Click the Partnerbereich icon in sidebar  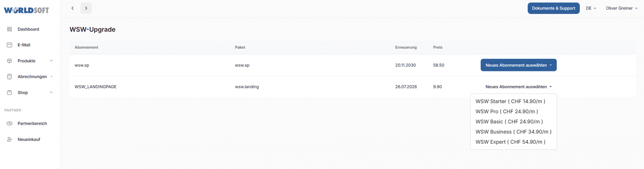[x=9, y=124]
